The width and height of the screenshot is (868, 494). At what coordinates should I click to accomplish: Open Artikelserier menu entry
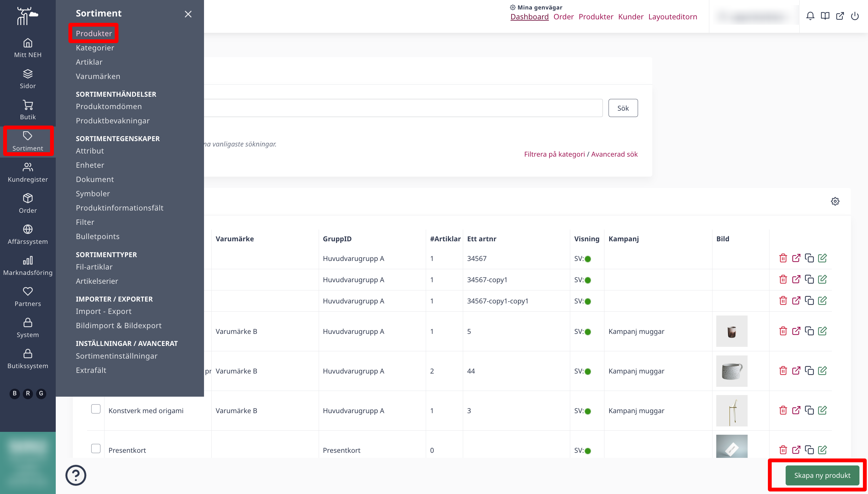point(97,281)
